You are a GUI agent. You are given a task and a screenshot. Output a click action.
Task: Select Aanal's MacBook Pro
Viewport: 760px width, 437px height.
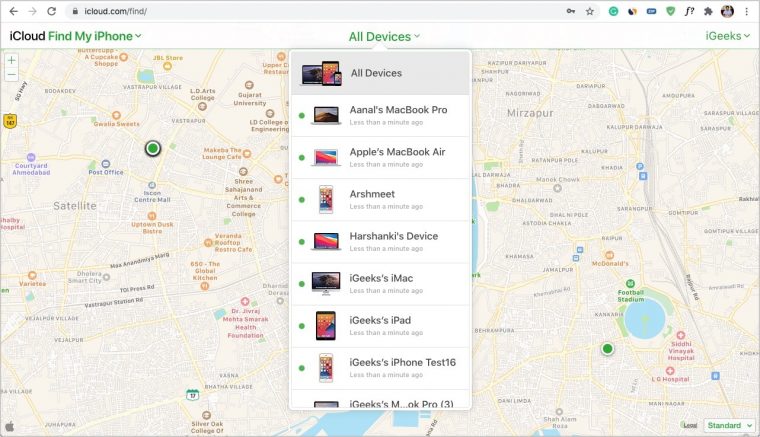point(380,116)
